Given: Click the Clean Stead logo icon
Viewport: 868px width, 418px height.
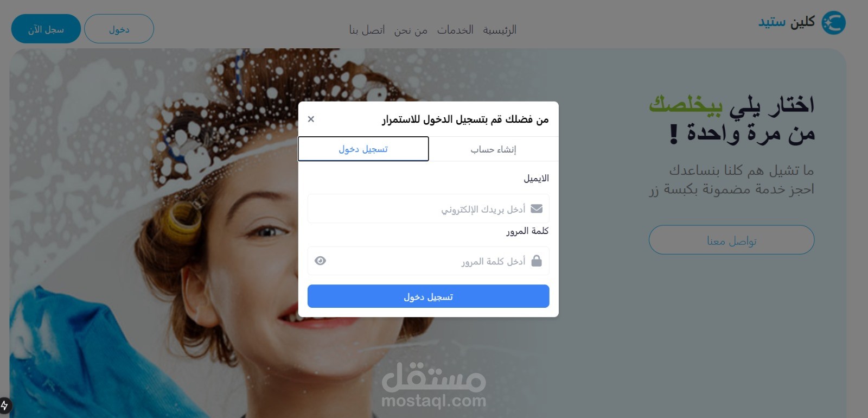Looking at the screenshot, I should (833, 23).
